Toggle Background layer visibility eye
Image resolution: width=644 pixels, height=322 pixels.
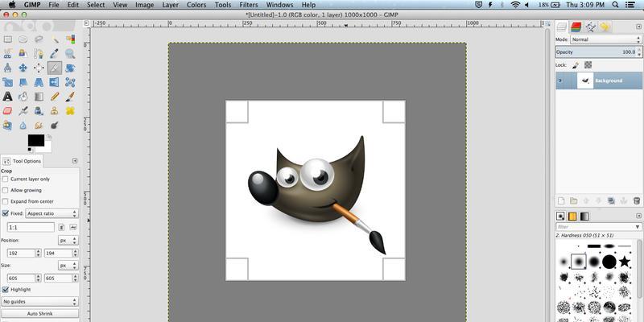(x=559, y=81)
